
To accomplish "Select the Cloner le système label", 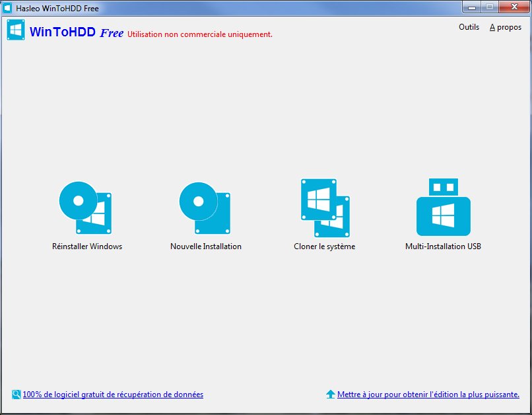I will click(324, 246).
